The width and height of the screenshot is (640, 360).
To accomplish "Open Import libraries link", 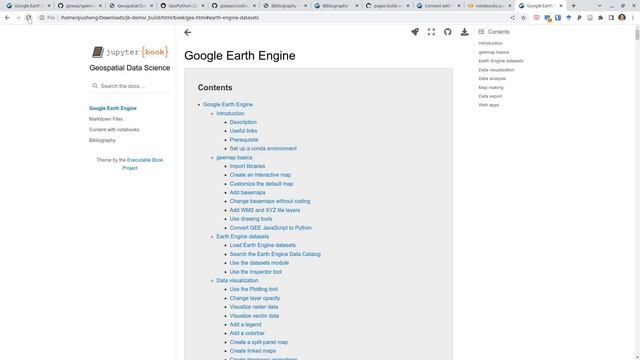I will (247, 166).
